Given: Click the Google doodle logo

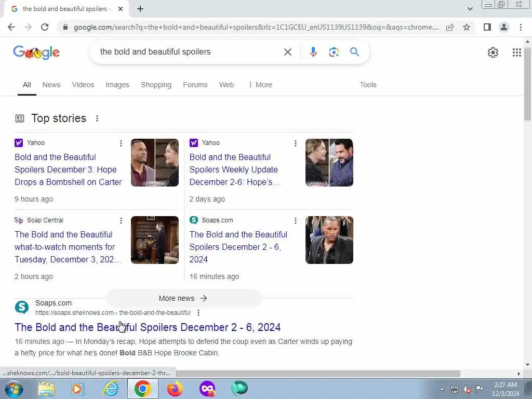Looking at the screenshot, I should (36, 52).
